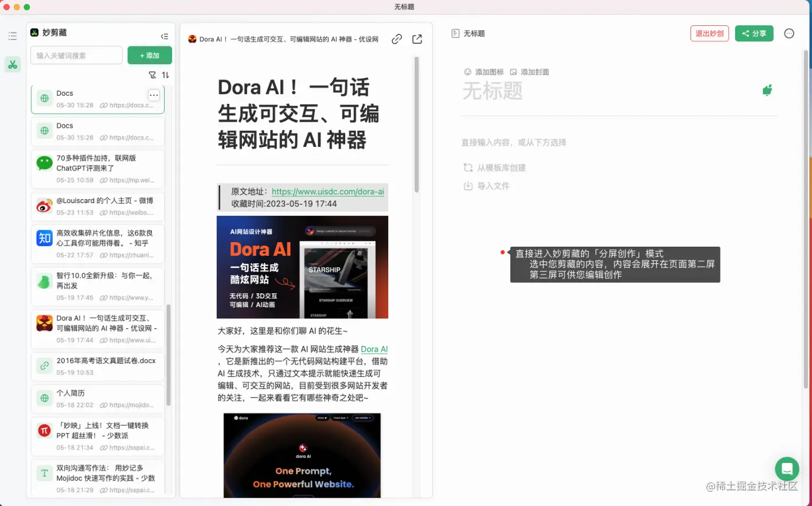
Task: Click the Dora AI banner image in article
Action: [x=302, y=267]
